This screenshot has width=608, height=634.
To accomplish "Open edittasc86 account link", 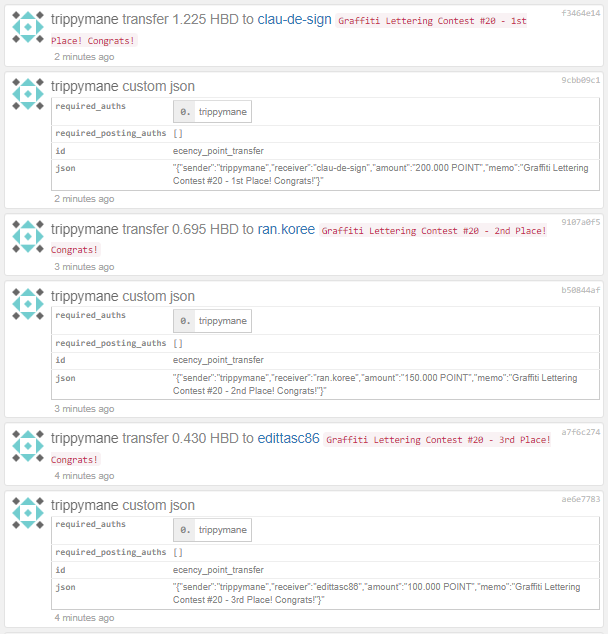I will (288, 438).
